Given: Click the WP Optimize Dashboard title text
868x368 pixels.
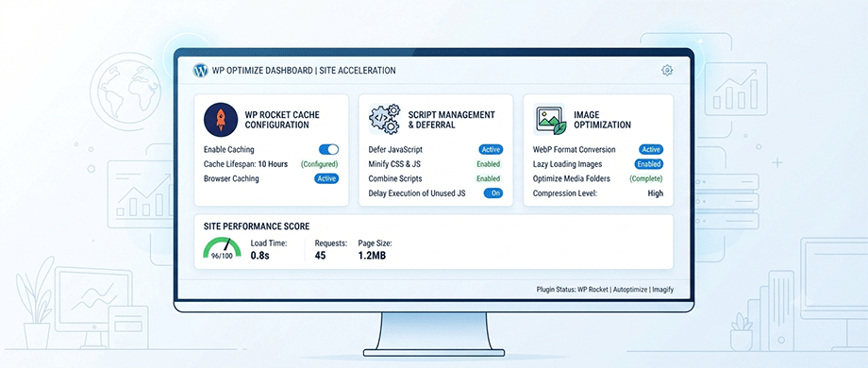Looking at the screenshot, I should click(x=304, y=71).
